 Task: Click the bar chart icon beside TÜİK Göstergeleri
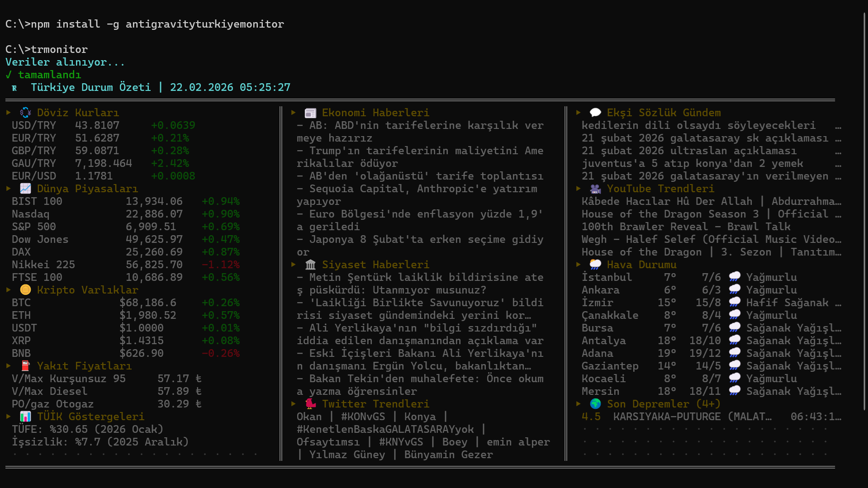click(x=25, y=417)
